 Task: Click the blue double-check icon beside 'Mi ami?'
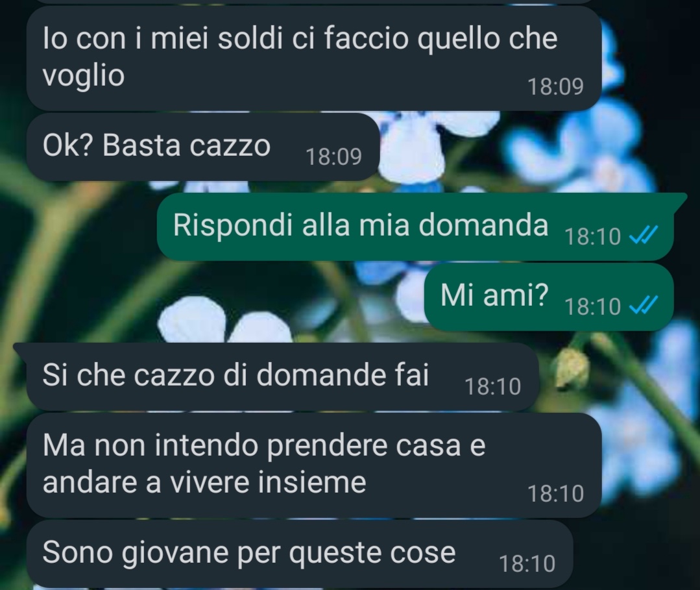click(644, 305)
